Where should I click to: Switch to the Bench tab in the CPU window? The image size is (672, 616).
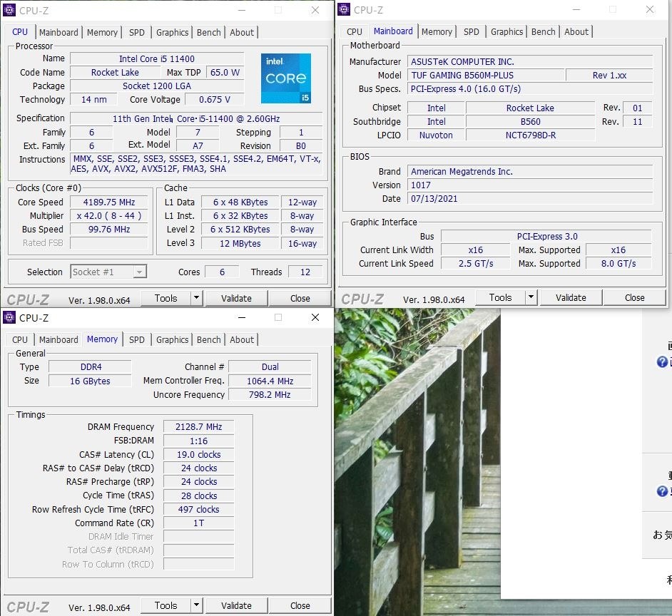click(x=209, y=33)
